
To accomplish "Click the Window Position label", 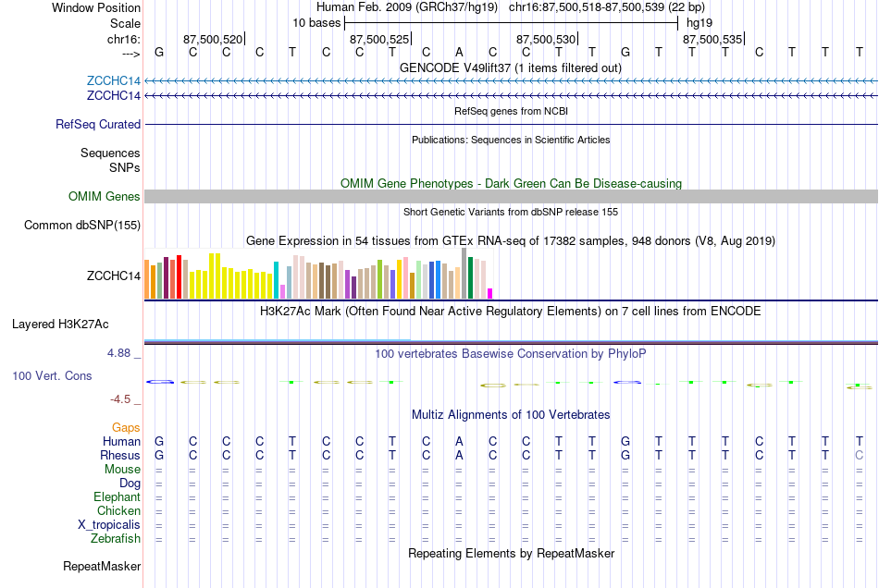I will 96,7.
